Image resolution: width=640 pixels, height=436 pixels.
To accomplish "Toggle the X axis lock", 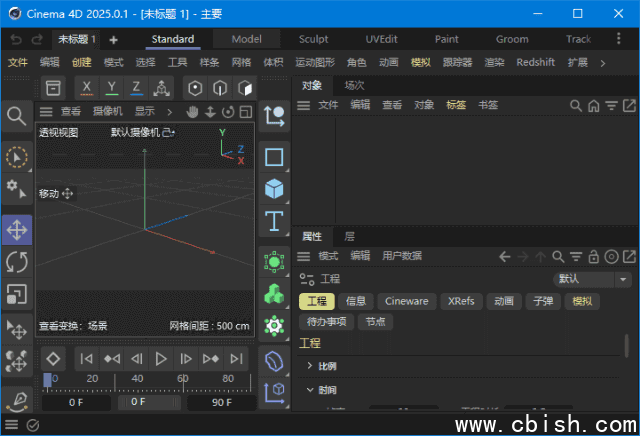I will [x=86, y=88].
